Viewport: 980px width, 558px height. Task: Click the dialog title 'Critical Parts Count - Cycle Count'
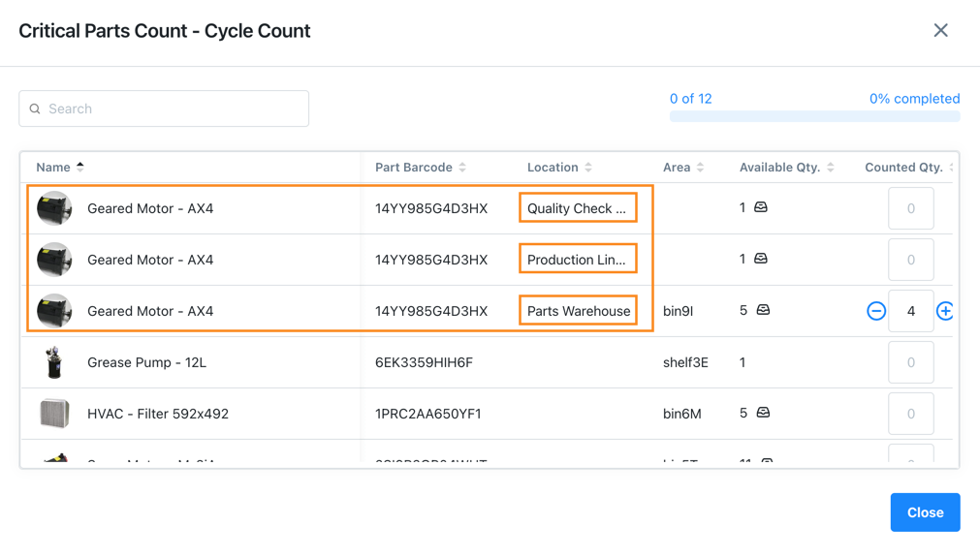[x=165, y=31]
